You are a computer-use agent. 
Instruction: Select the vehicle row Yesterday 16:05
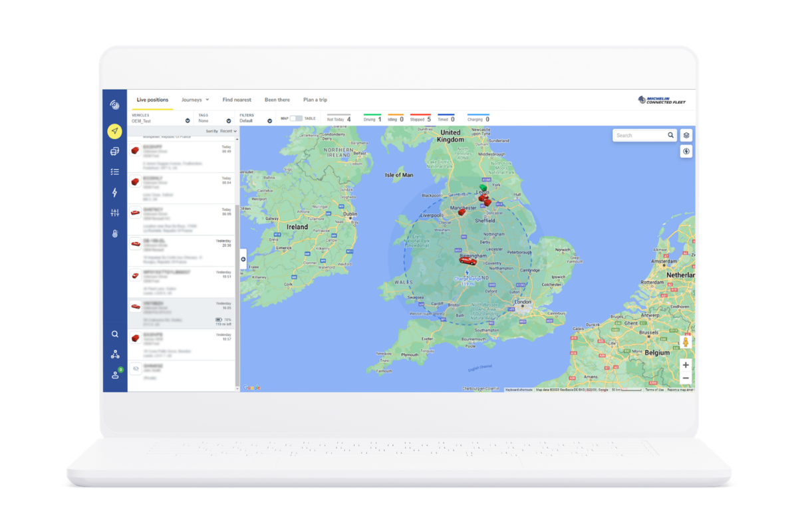[x=182, y=313]
